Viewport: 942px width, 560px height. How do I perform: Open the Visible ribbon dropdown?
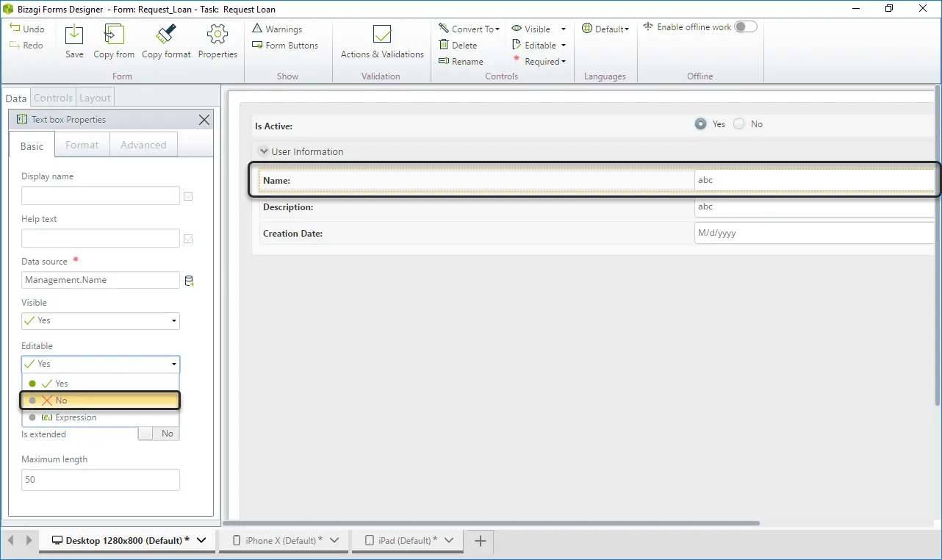[x=539, y=29]
